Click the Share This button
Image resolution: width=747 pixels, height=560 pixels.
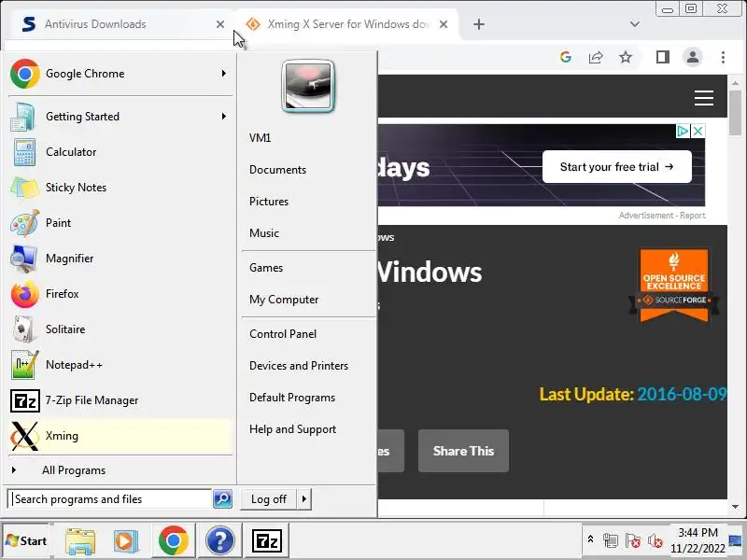[x=463, y=451]
